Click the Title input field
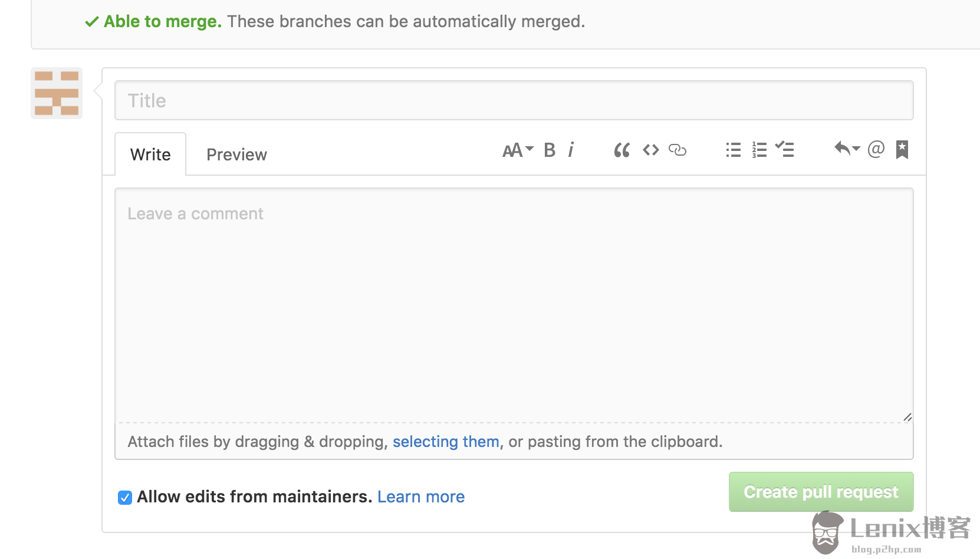Image resolution: width=980 pixels, height=559 pixels. (x=513, y=100)
